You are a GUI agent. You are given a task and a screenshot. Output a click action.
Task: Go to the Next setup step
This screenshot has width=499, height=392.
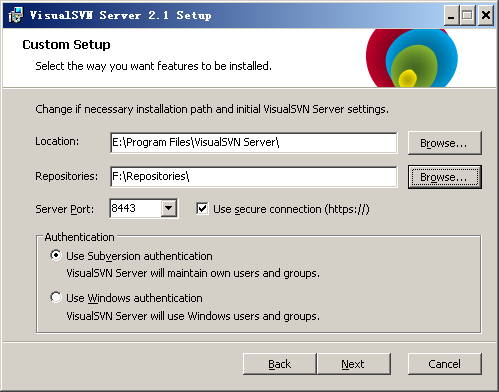coord(354,364)
